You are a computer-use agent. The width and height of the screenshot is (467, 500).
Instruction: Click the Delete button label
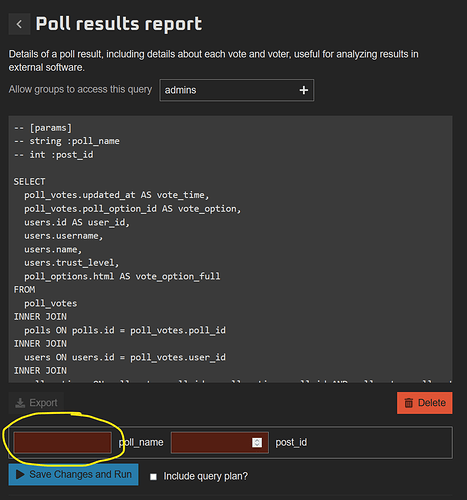(432, 403)
